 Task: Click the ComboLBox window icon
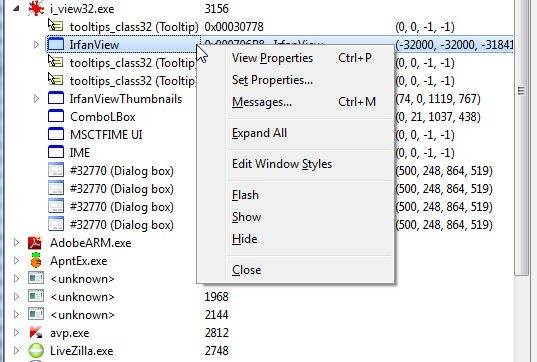click(56, 116)
